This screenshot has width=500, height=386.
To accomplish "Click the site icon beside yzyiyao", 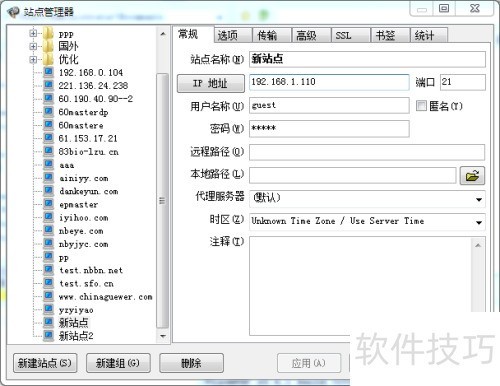I will (x=49, y=310).
